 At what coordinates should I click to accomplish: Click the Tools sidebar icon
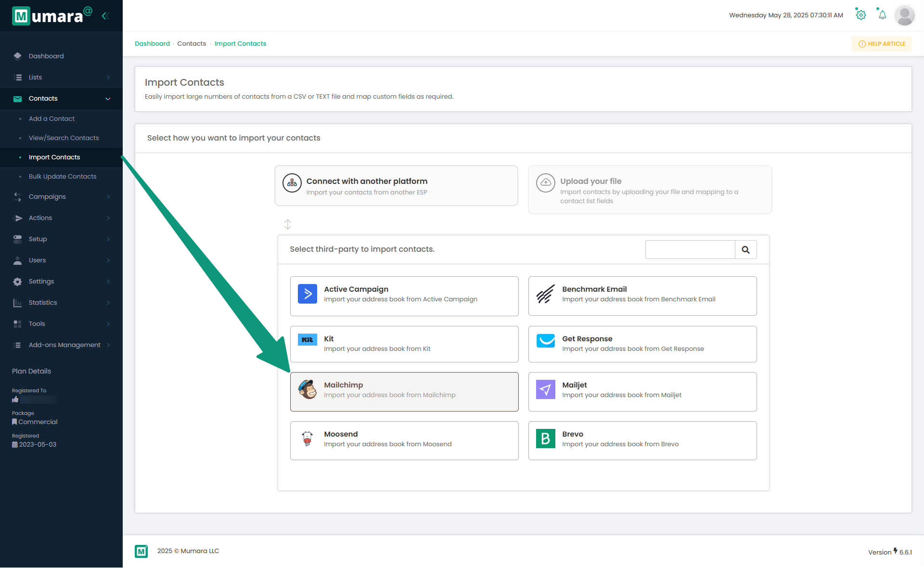[18, 324]
